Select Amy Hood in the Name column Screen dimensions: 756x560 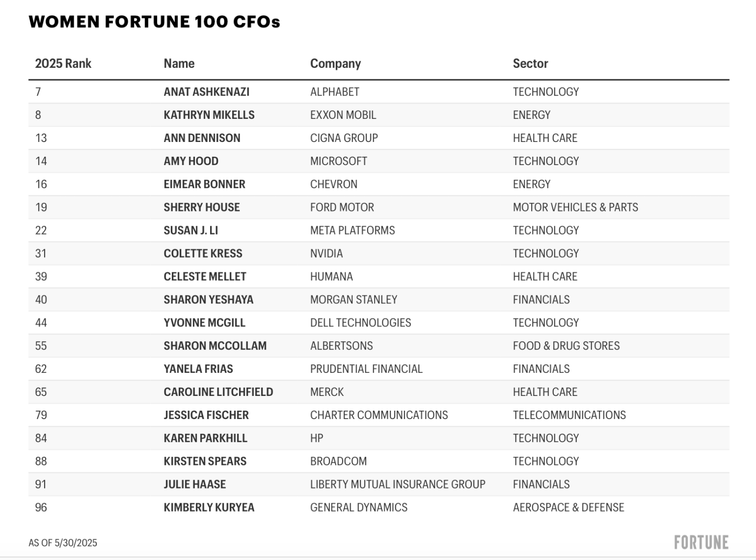pyautogui.click(x=191, y=161)
